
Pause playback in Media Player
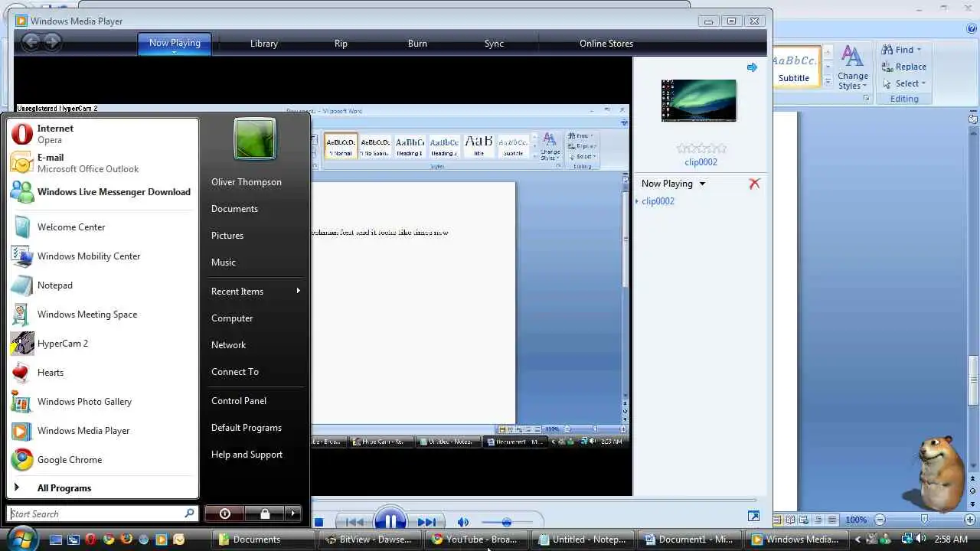(x=390, y=521)
